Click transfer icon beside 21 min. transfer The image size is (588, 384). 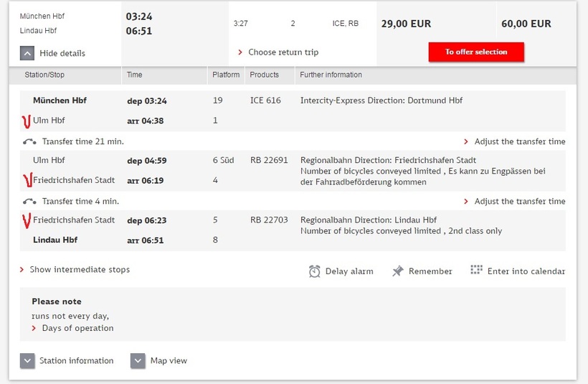click(30, 141)
